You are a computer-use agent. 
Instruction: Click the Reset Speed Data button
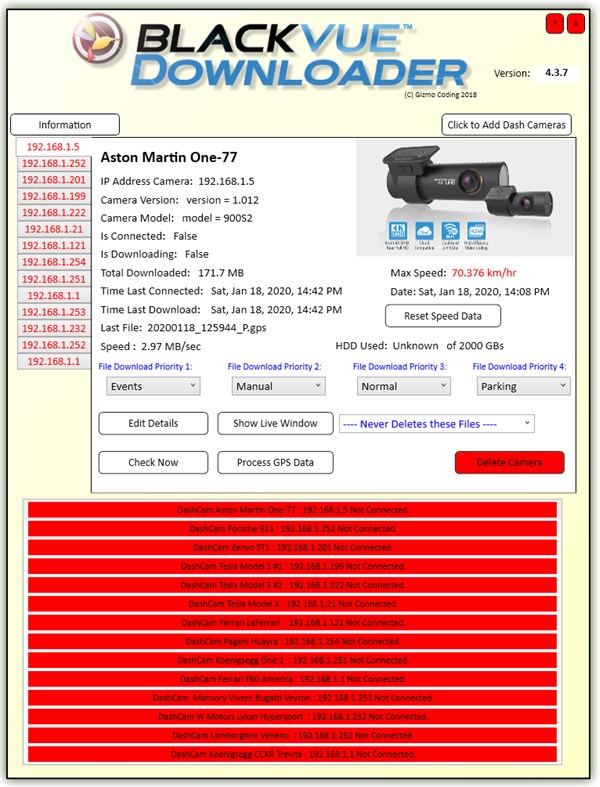443,316
